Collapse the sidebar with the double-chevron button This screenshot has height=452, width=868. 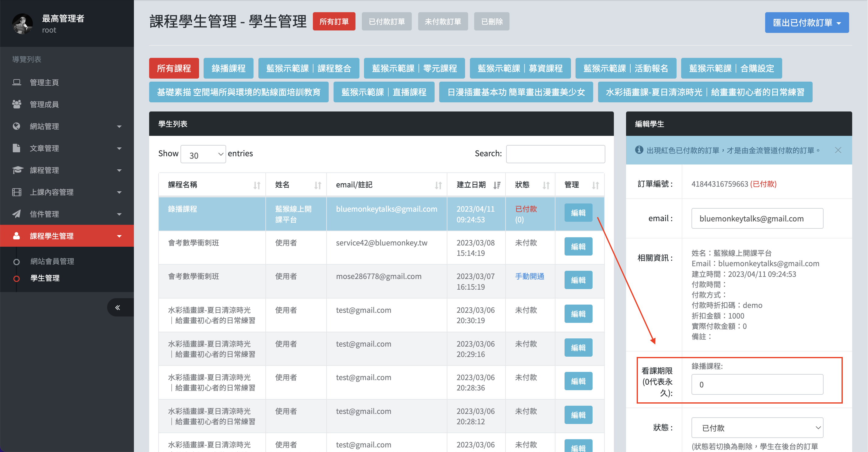pos(117,307)
